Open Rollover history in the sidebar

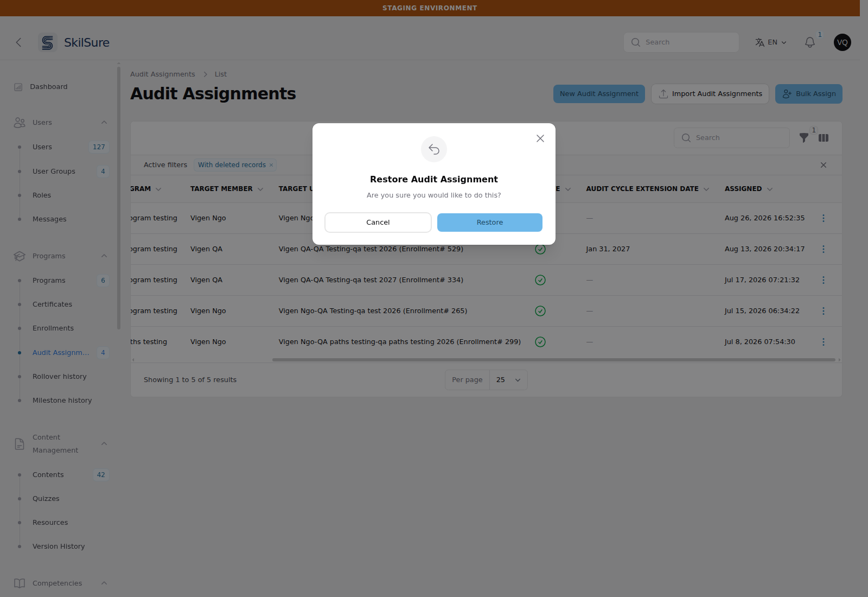point(60,377)
